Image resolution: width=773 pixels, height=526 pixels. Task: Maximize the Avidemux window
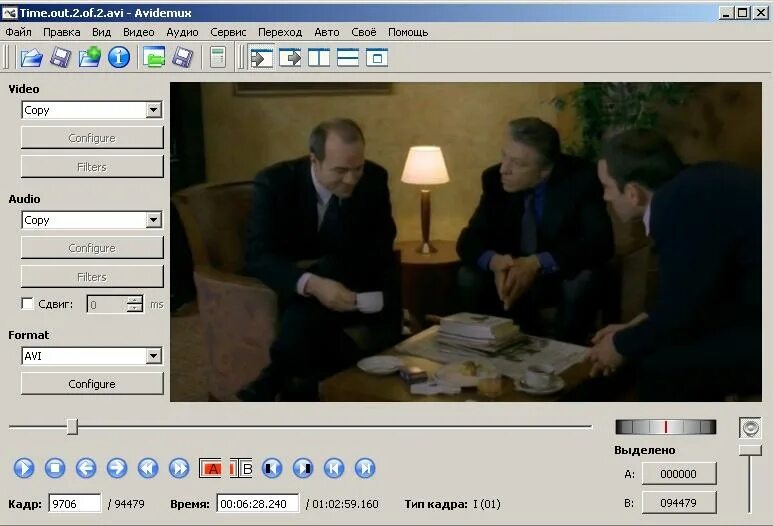[742, 12]
